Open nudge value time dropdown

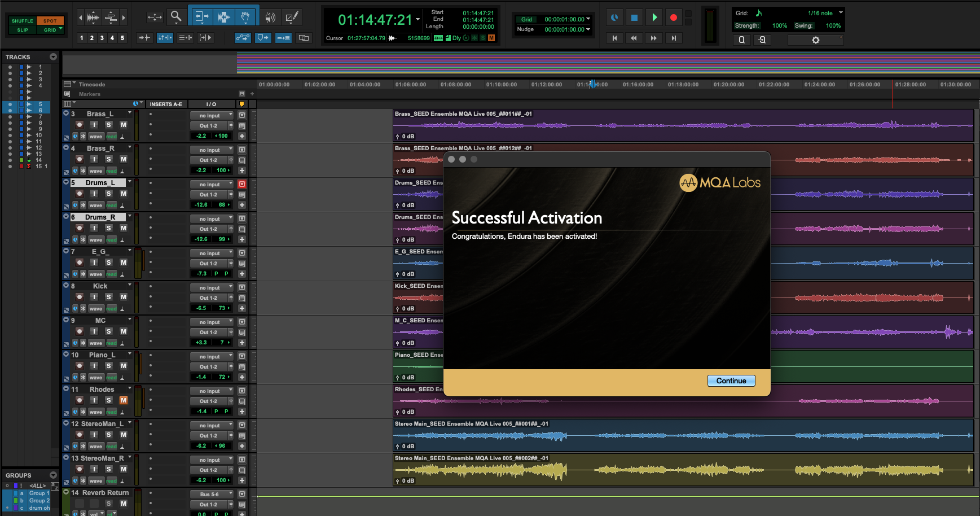588,29
